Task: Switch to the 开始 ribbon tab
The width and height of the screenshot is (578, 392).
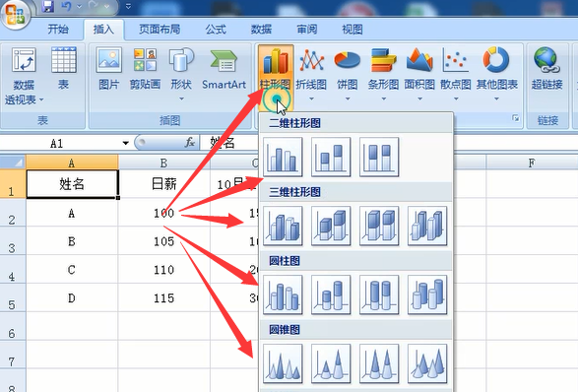Action: click(58, 30)
